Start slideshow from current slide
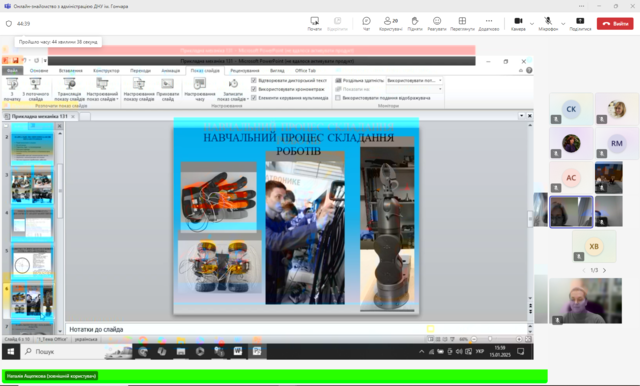The width and height of the screenshot is (640, 386). click(x=36, y=89)
